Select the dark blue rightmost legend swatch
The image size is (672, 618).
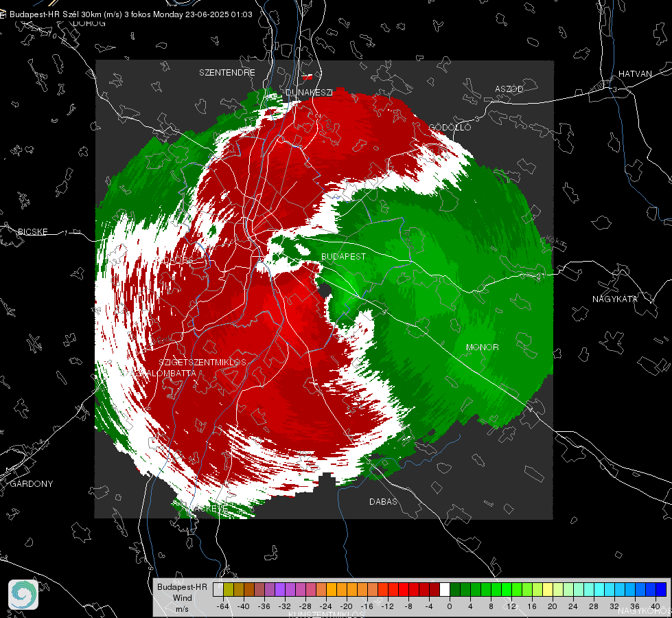click(661, 589)
